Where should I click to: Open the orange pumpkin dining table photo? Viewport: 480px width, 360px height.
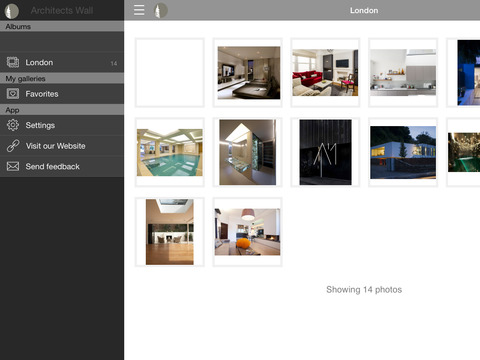tap(247, 232)
